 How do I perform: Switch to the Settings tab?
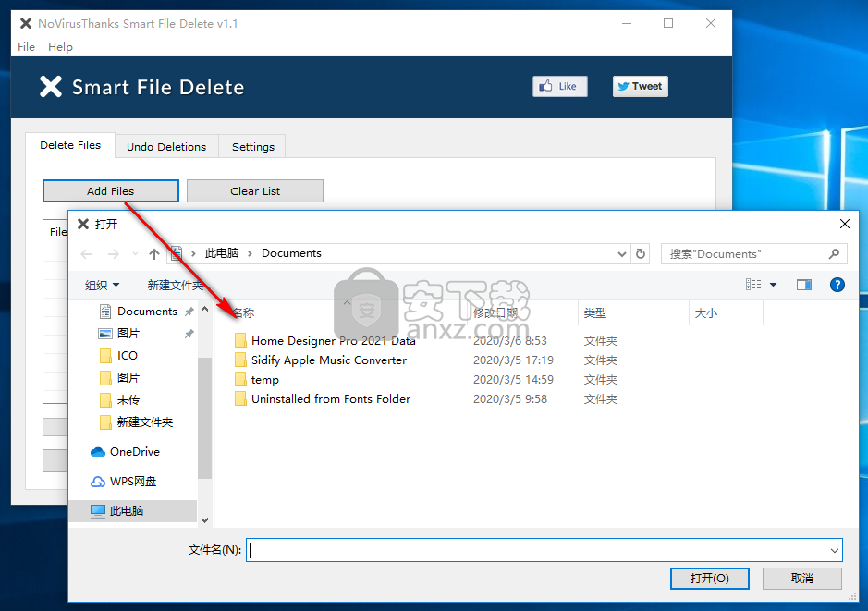tap(253, 147)
